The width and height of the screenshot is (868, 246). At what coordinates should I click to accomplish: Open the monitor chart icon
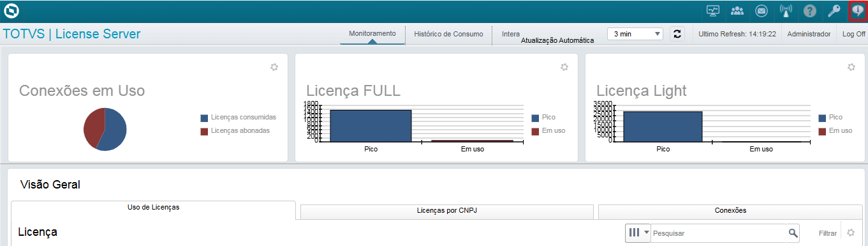point(713,11)
